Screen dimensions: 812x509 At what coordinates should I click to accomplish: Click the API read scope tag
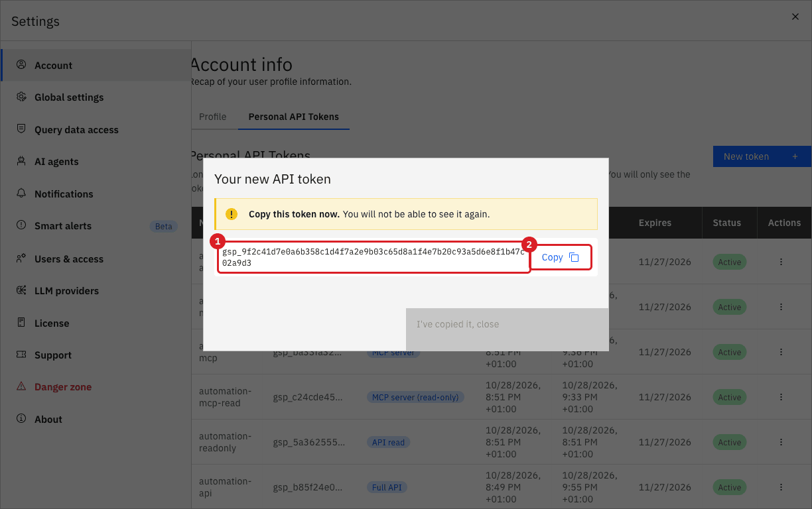coord(388,442)
